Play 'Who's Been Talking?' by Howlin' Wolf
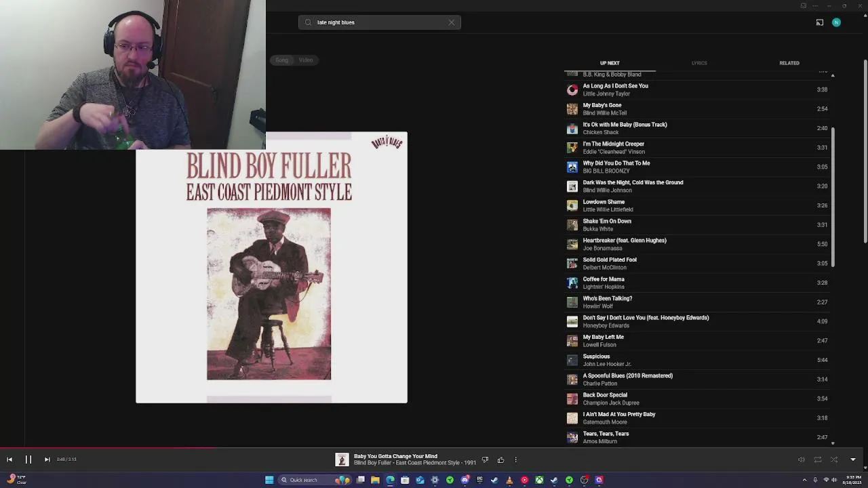The width and height of the screenshot is (868, 488). (697, 302)
